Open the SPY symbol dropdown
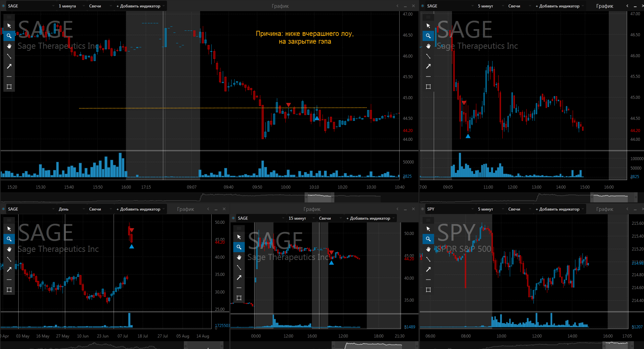This screenshot has height=349, width=644. tap(450, 209)
